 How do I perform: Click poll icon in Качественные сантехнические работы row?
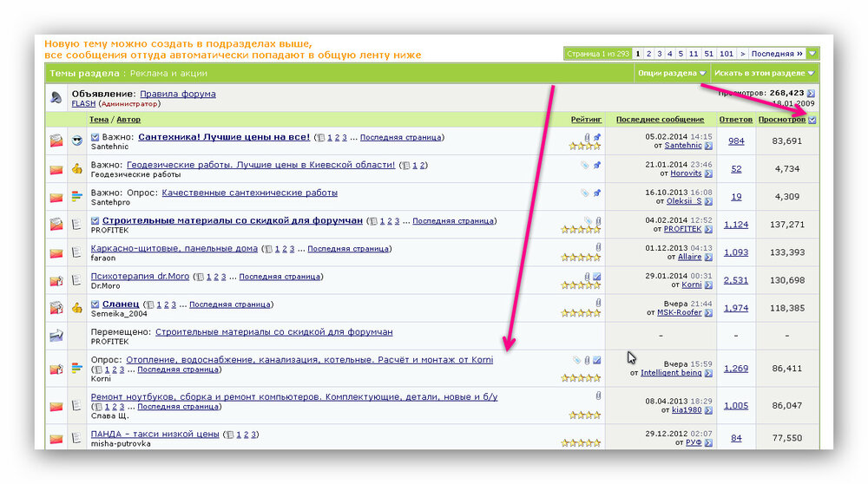pyautogui.click(x=77, y=196)
